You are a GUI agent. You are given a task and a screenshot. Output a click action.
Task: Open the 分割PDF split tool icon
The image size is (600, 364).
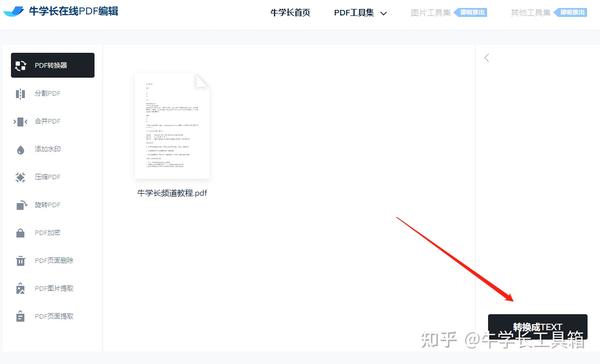(21, 94)
